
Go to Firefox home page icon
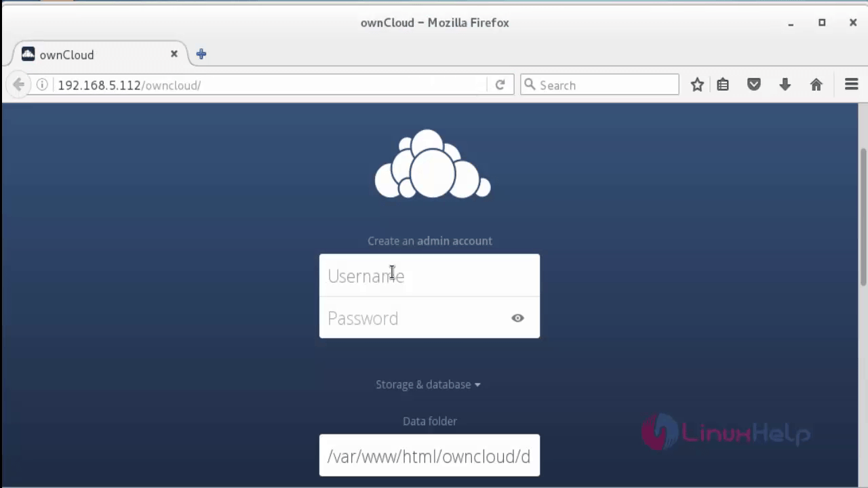point(816,85)
